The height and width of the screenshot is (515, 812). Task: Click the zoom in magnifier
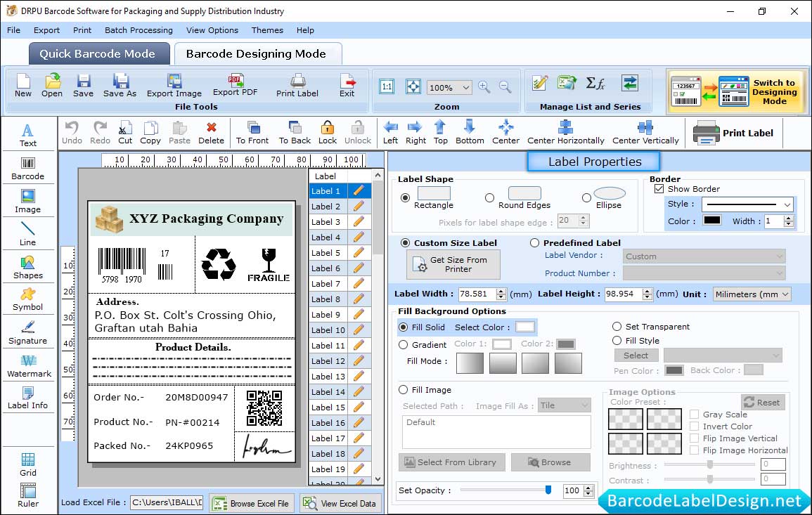[x=484, y=87]
